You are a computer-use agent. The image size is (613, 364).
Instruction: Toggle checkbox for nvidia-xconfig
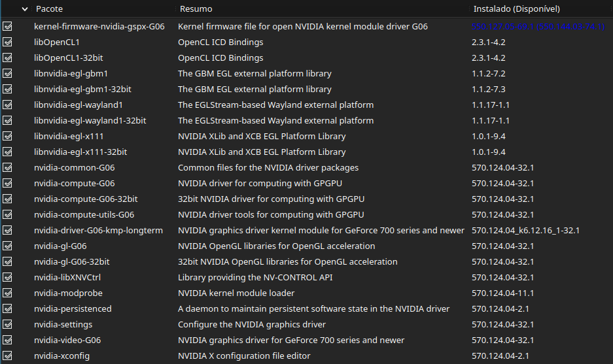(7, 356)
